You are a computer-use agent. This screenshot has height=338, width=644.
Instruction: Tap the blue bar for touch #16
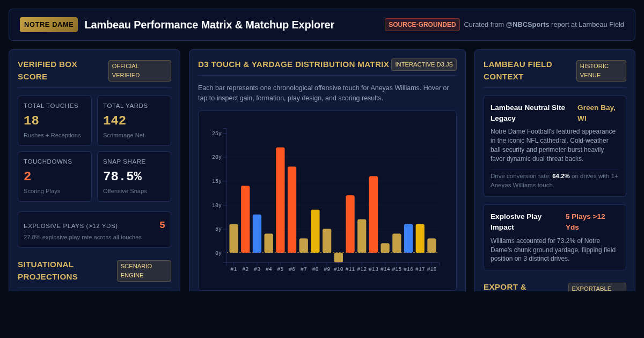pos(408,239)
